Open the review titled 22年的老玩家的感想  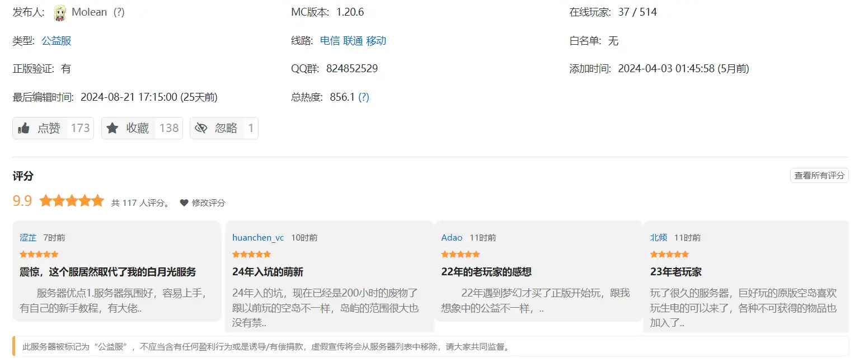[486, 272]
